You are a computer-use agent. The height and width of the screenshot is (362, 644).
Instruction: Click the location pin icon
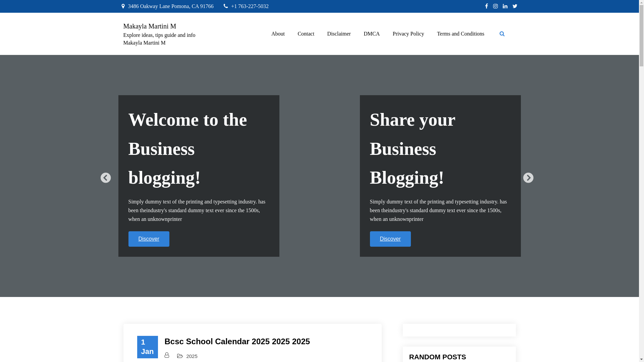pos(123,6)
